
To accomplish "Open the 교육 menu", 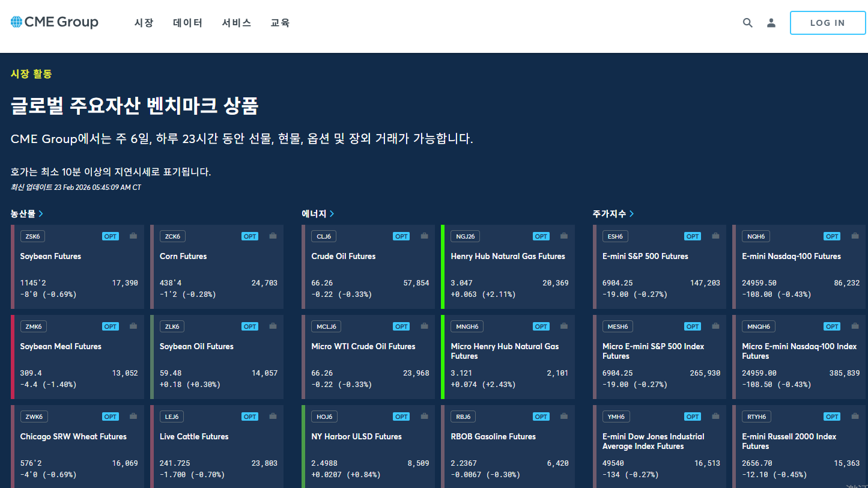I will pyautogui.click(x=280, y=22).
